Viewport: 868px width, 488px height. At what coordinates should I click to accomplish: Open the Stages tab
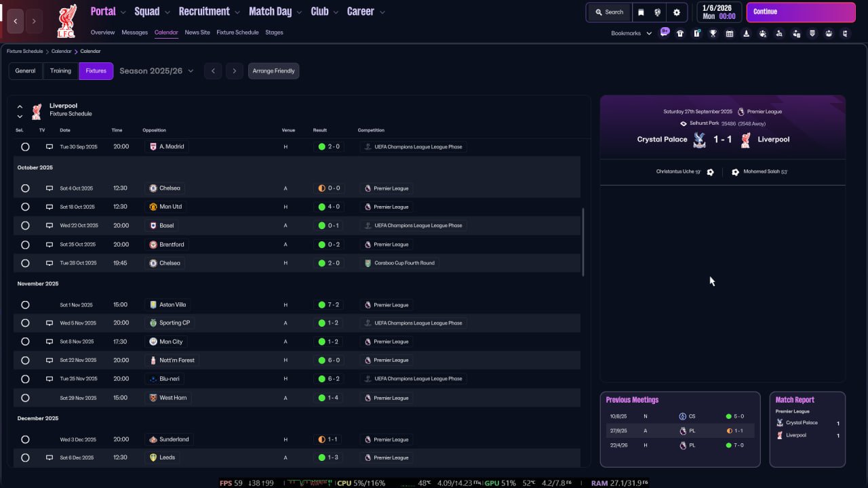tap(274, 33)
